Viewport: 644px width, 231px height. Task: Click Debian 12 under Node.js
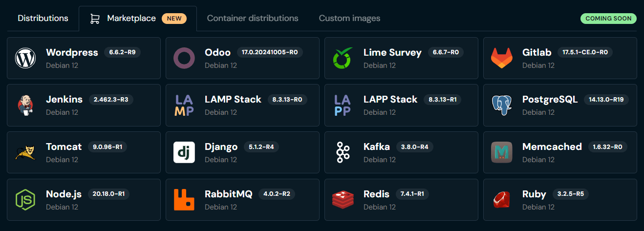(x=62, y=207)
